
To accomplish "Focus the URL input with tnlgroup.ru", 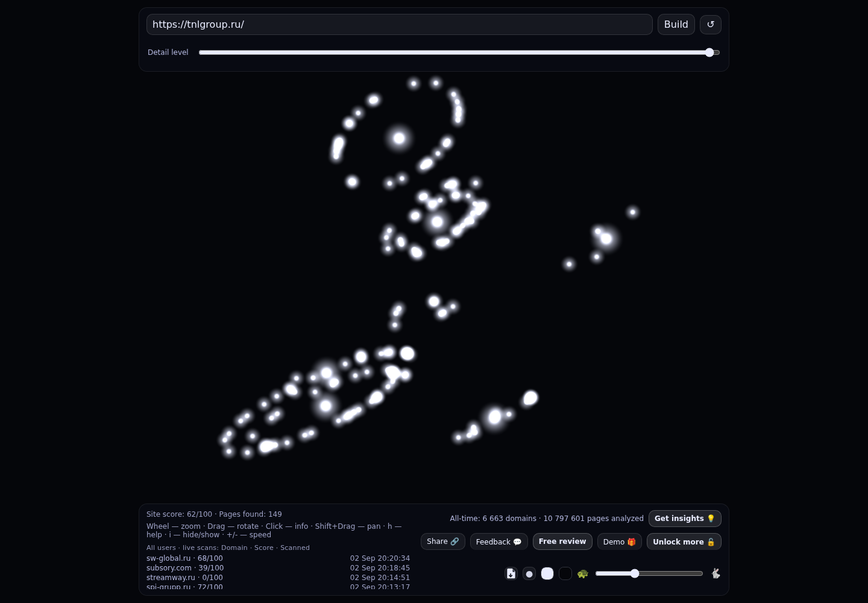I will [x=399, y=24].
